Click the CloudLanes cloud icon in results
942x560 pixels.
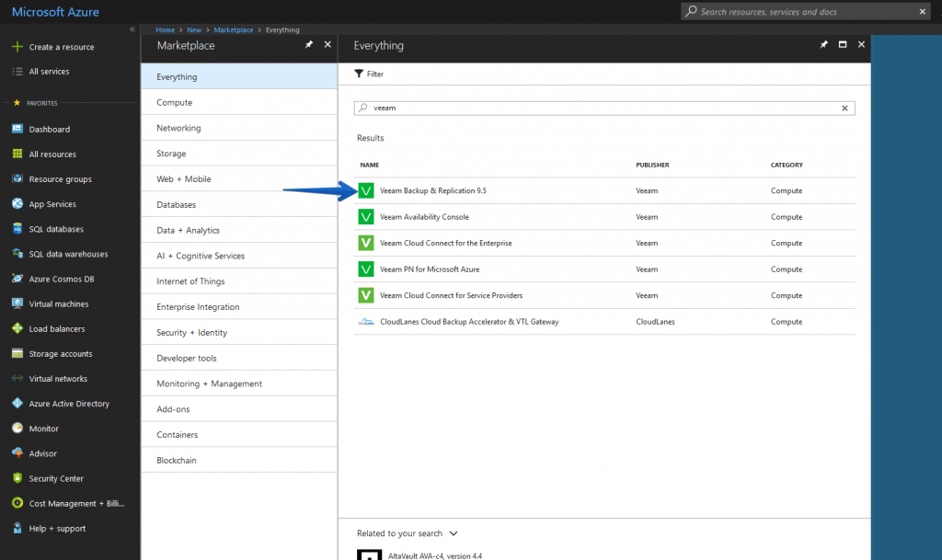tap(366, 322)
